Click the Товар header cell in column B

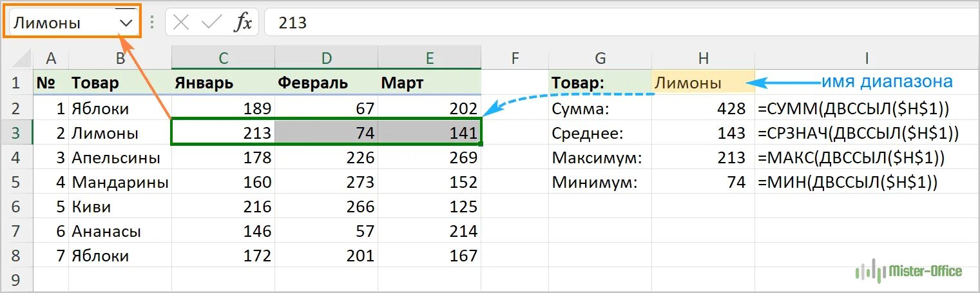[120, 83]
